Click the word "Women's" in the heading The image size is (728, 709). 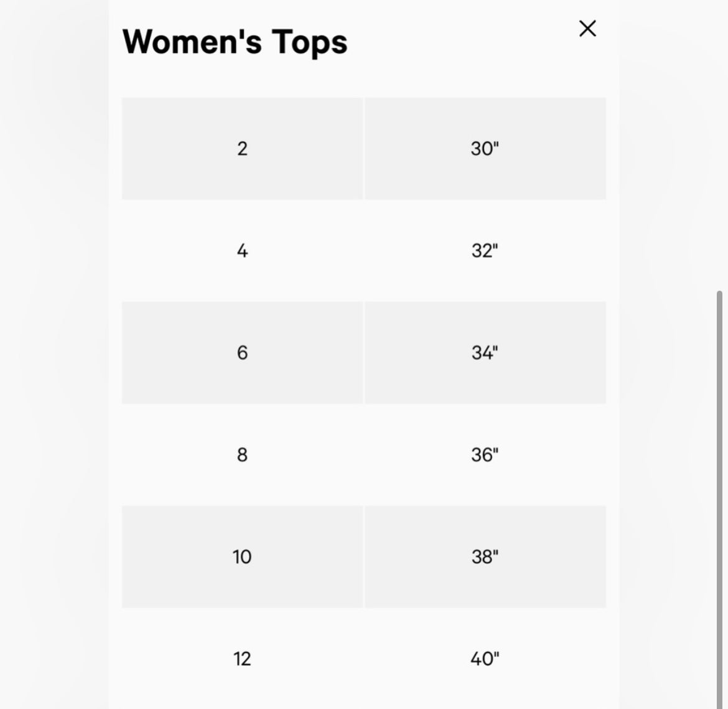point(192,42)
